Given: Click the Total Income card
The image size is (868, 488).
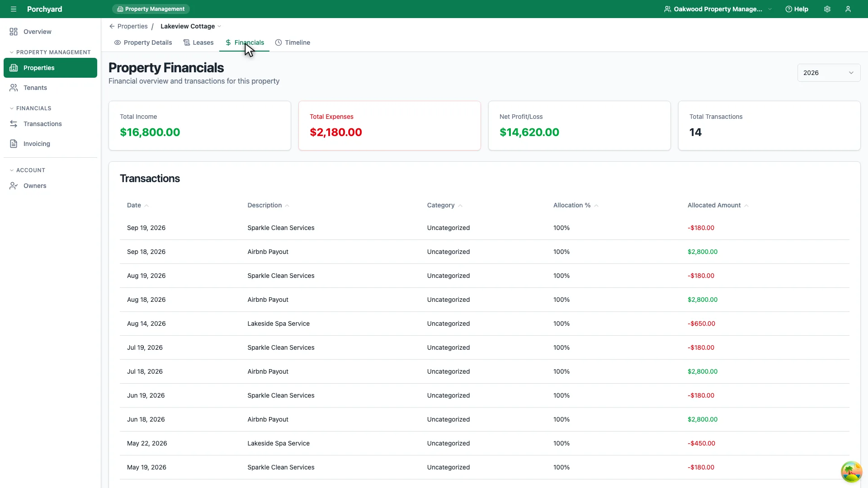Looking at the screenshot, I should (200, 126).
